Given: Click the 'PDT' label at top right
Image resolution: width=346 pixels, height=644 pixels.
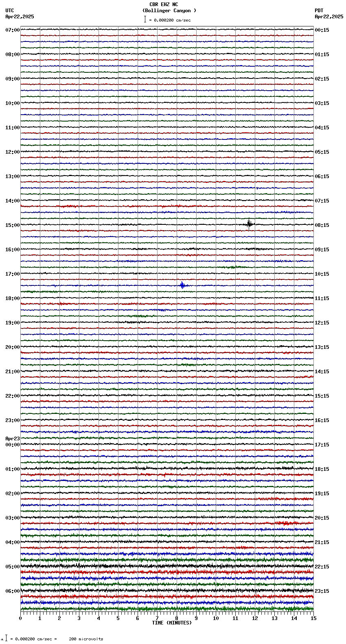Looking at the screenshot, I should coord(319,11).
